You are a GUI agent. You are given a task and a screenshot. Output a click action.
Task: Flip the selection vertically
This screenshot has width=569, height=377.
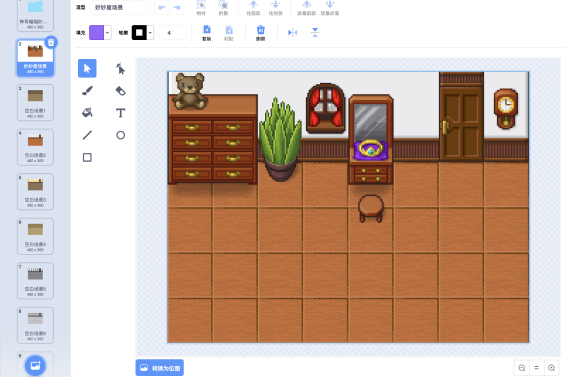click(x=315, y=33)
